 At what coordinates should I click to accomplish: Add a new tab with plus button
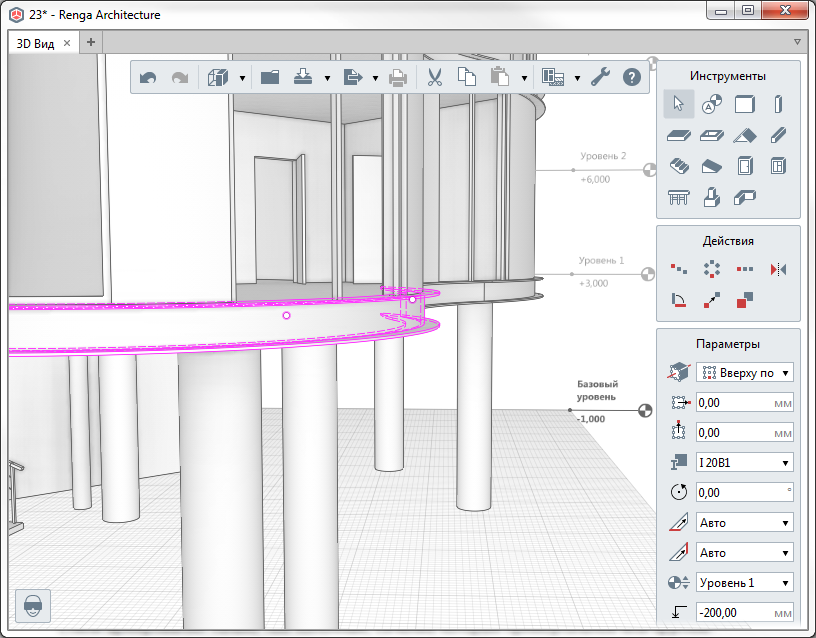pyautogui.click(x=91, y=43)
